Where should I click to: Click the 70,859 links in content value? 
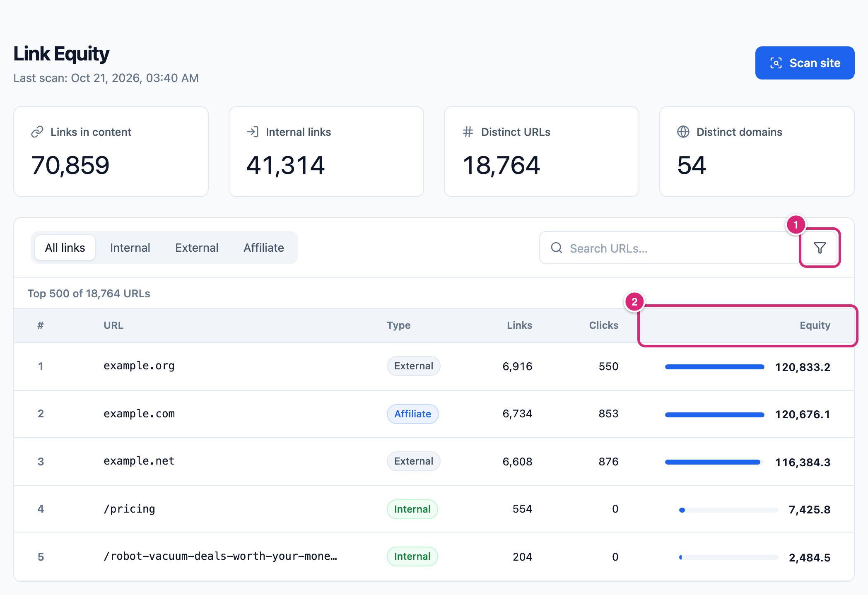[70, 165]
